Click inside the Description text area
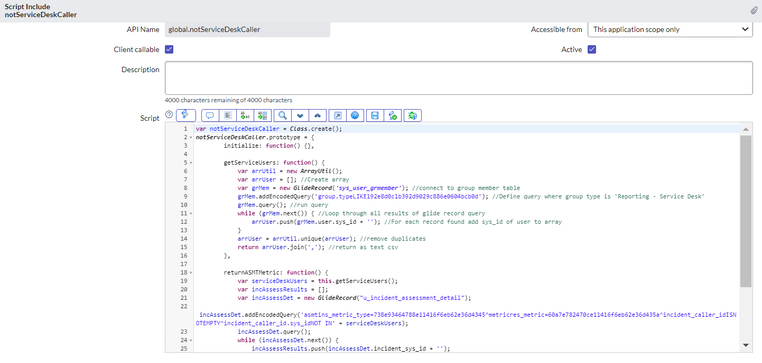Screen dimensions: 762x363 [459, 78]
